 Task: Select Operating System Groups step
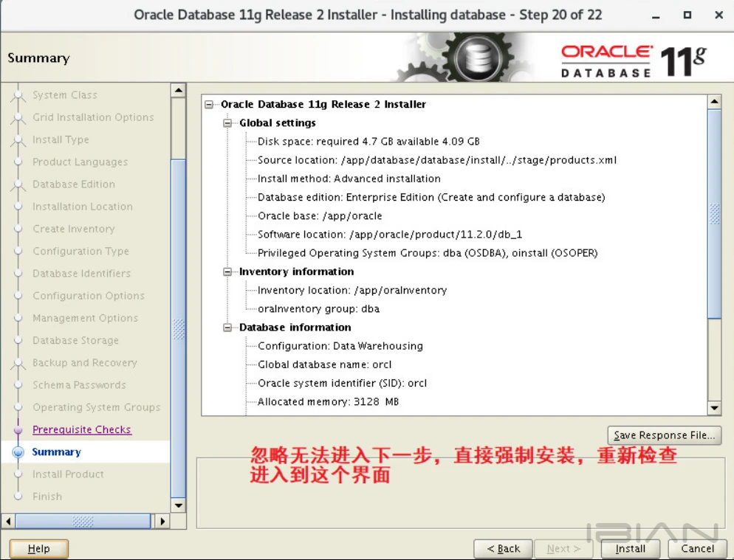97,407
